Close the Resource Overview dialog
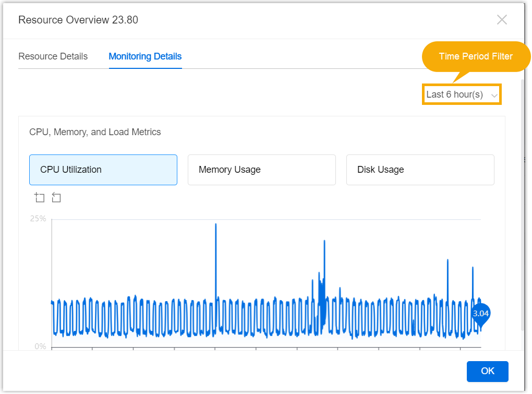The width and height of the screenshot is (532, 394). click(502, 20)
